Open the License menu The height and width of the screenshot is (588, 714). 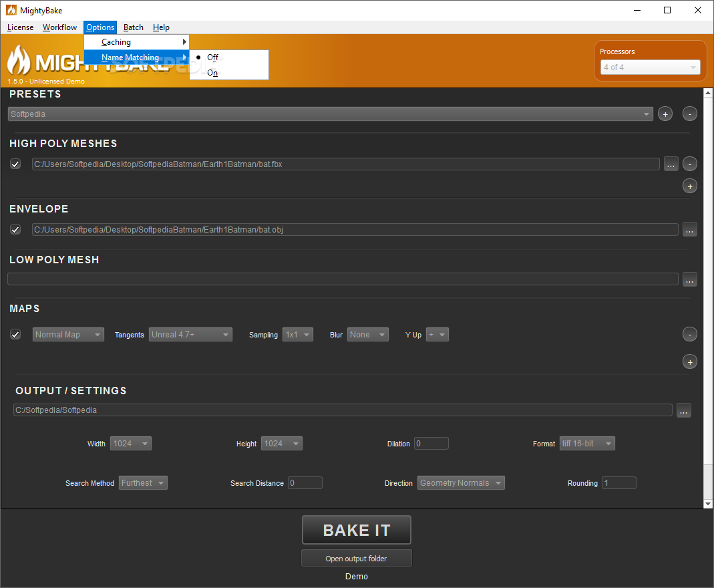(x=20, y=27)
